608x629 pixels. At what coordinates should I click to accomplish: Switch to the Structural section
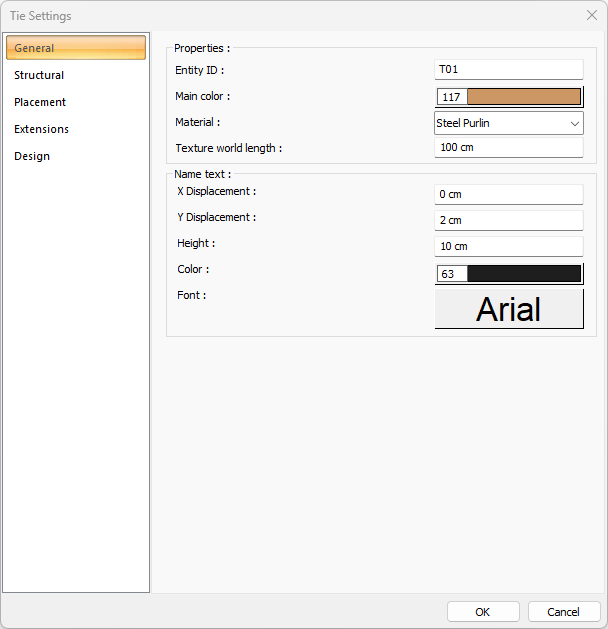[39, 75]
